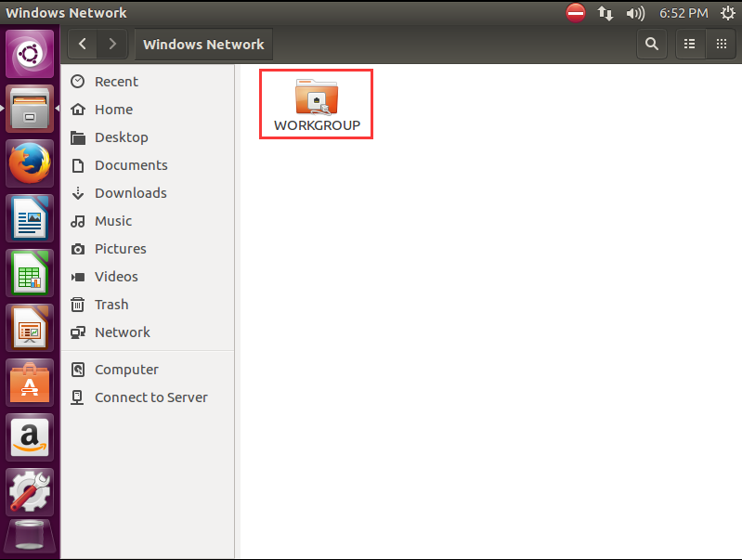The width and height of the screenshot is (742, 560).
Task: Click the Pictures camera icon
Action: pos(78,249)
